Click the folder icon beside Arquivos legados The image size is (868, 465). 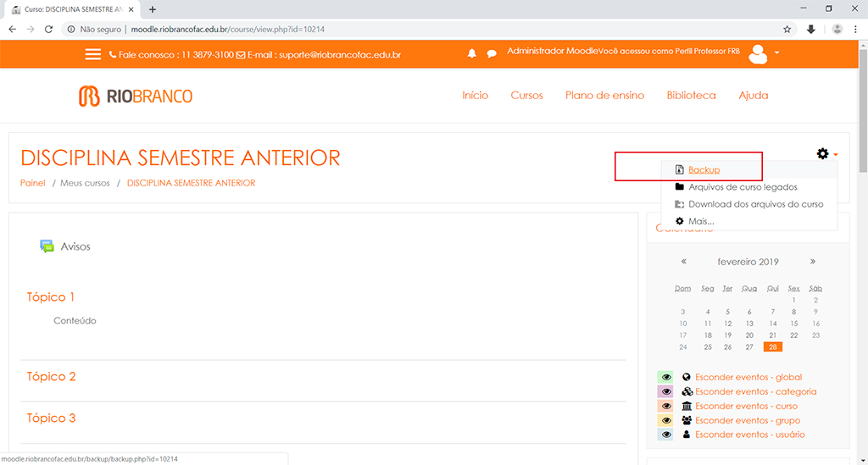click(680, 187)
